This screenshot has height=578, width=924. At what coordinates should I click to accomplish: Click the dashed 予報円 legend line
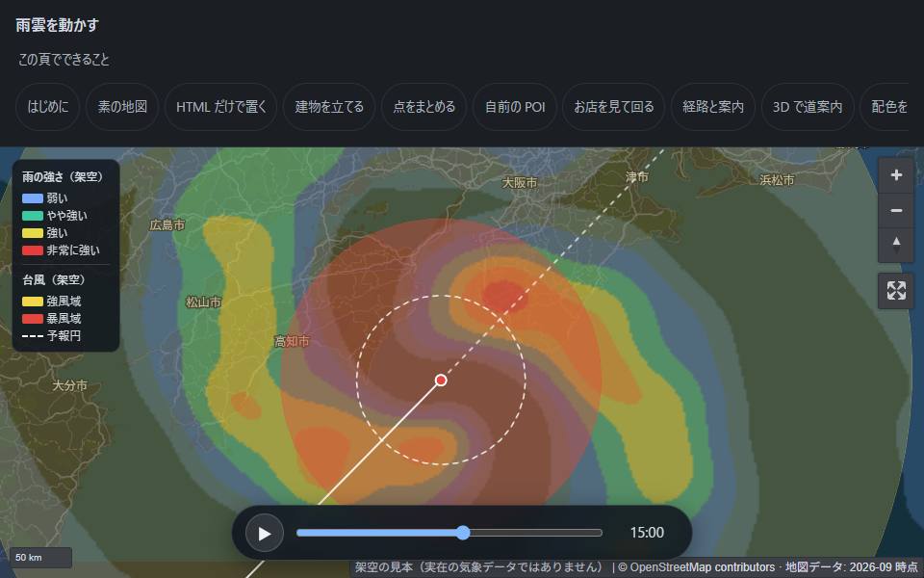pos(33,336)
